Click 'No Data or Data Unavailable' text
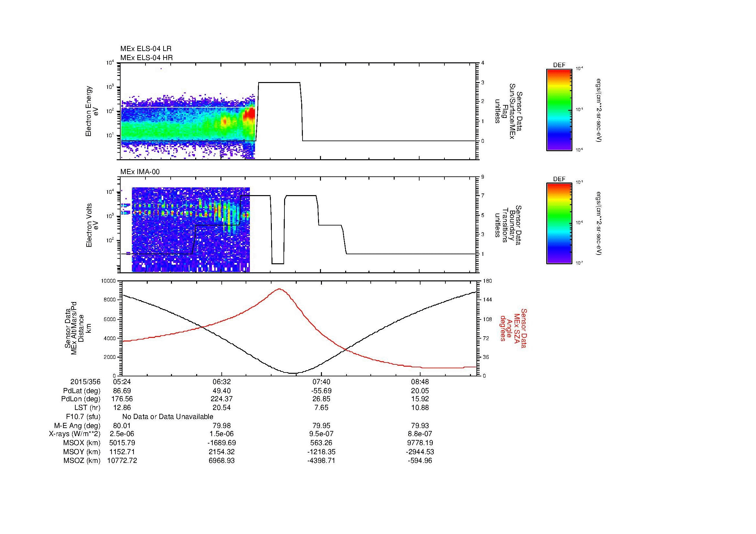The width and height of the screenshot is (756, 534). [168, 417]
